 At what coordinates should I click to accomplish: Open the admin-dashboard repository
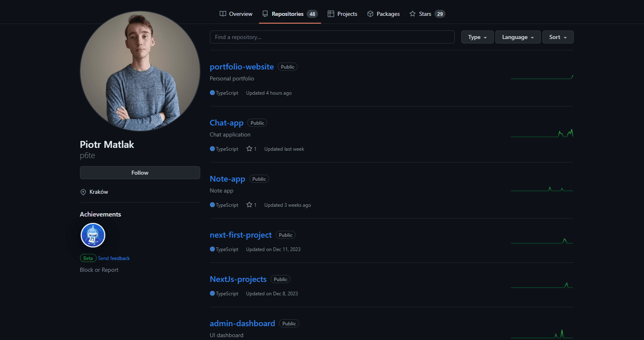coord(242,323)
